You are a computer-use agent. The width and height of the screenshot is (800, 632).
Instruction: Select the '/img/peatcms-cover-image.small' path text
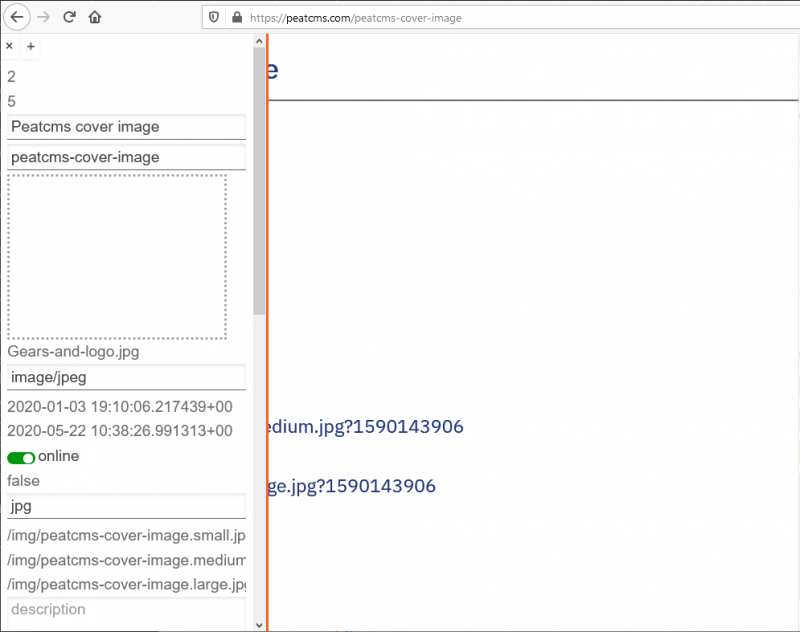(127, 536)
